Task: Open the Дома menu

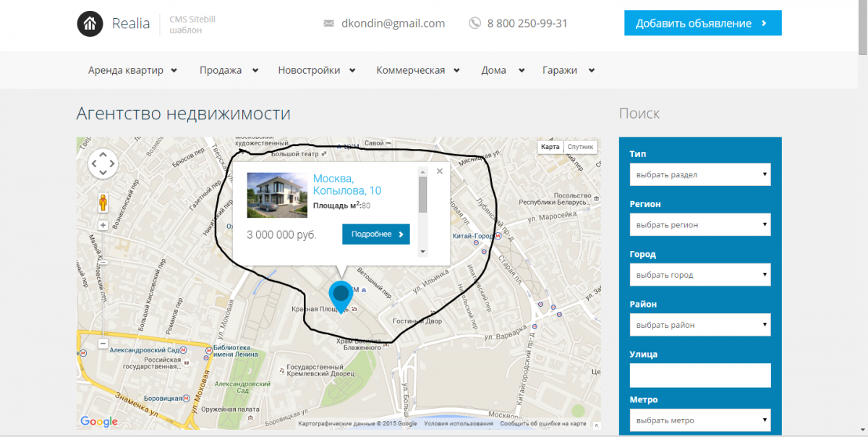Action: (503, 70)
